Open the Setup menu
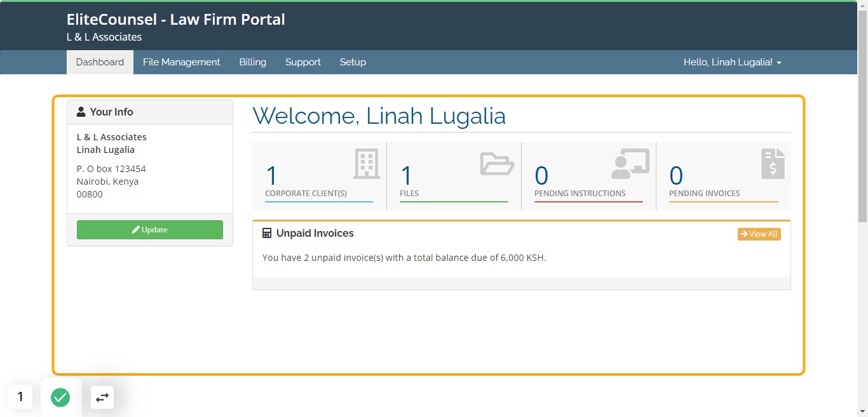This screenshot has height=417, width=868. click(353, 62)
